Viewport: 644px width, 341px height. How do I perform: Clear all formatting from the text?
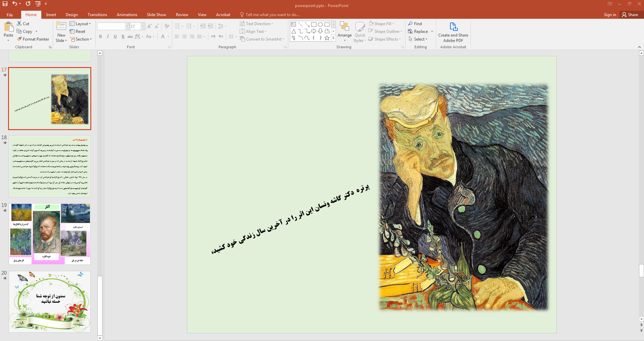[x=167, y=26]
